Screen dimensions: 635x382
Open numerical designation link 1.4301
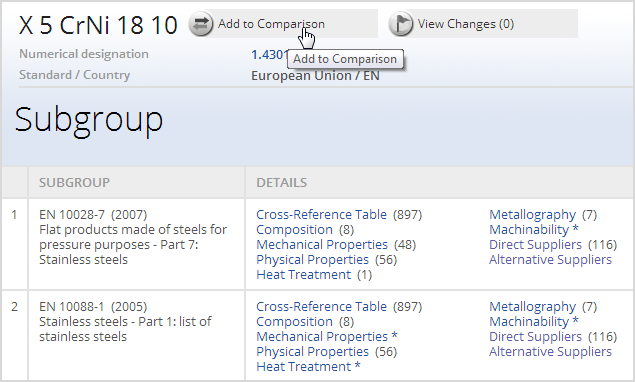(x=270, y=54)
